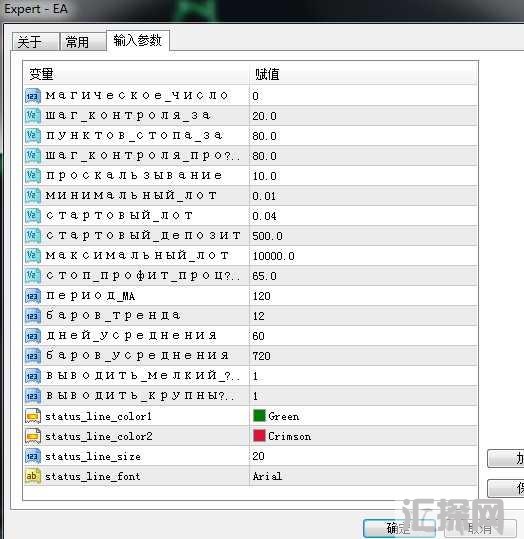The height and width of the screenshot is (539, 524).
Task: Select value 500.0 of стартовый_депозит
Action: coord(268,236)
